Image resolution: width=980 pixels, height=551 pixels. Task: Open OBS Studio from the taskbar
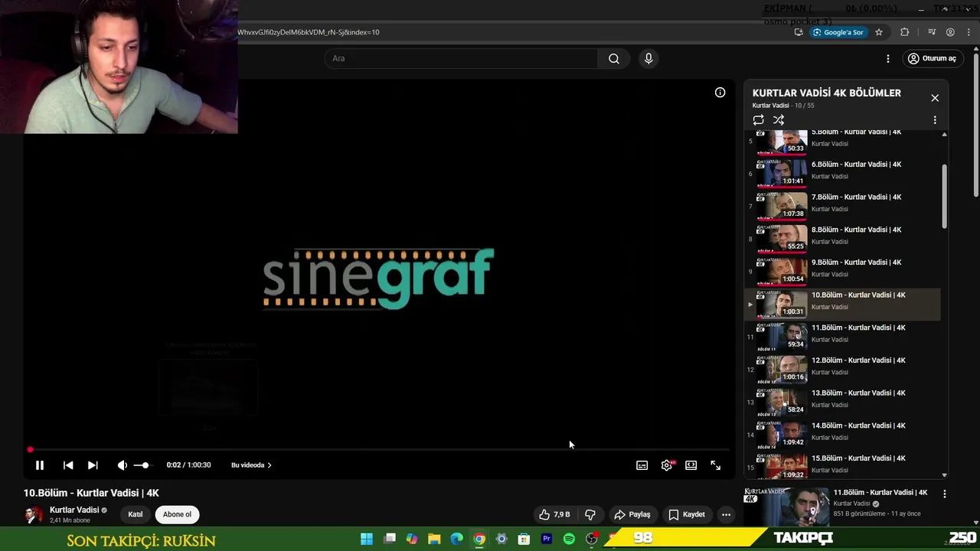[x=591, y=539]
